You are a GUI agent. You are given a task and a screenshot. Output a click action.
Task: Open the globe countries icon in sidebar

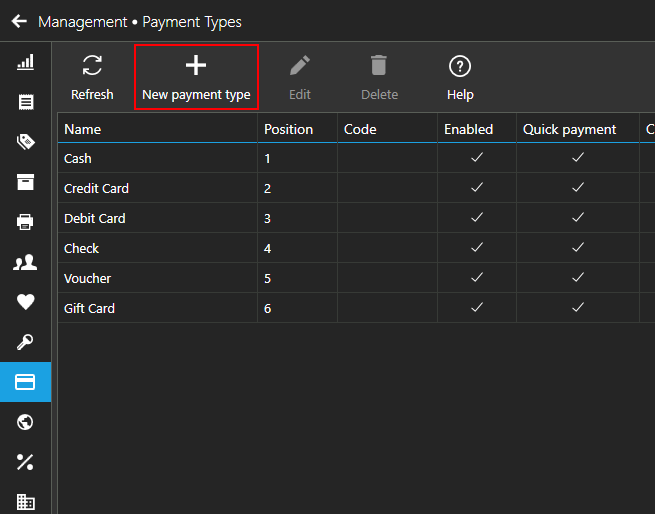25,422
